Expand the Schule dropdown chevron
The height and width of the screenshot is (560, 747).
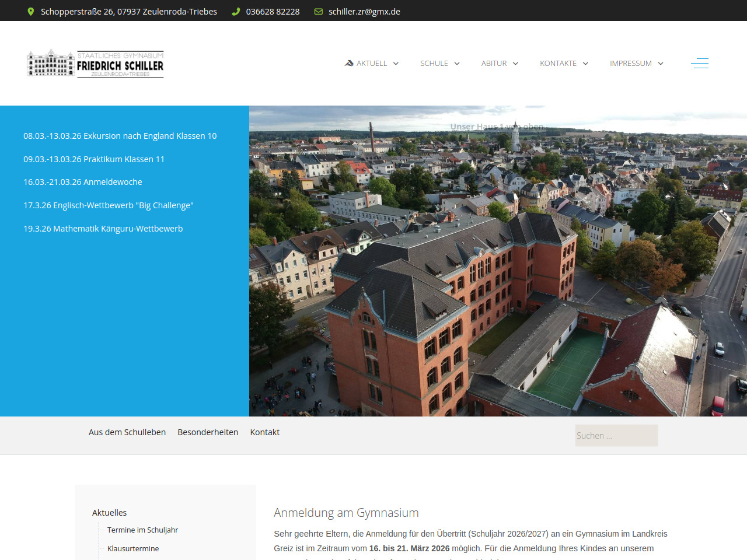pos(457,64)
